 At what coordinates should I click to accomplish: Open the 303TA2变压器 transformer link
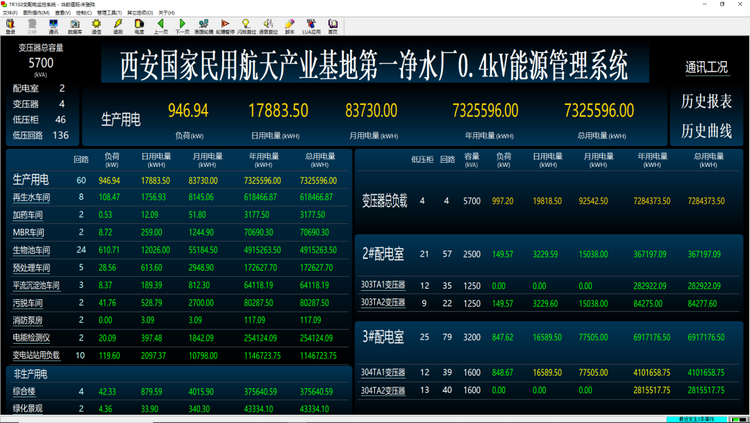point(383,303)
